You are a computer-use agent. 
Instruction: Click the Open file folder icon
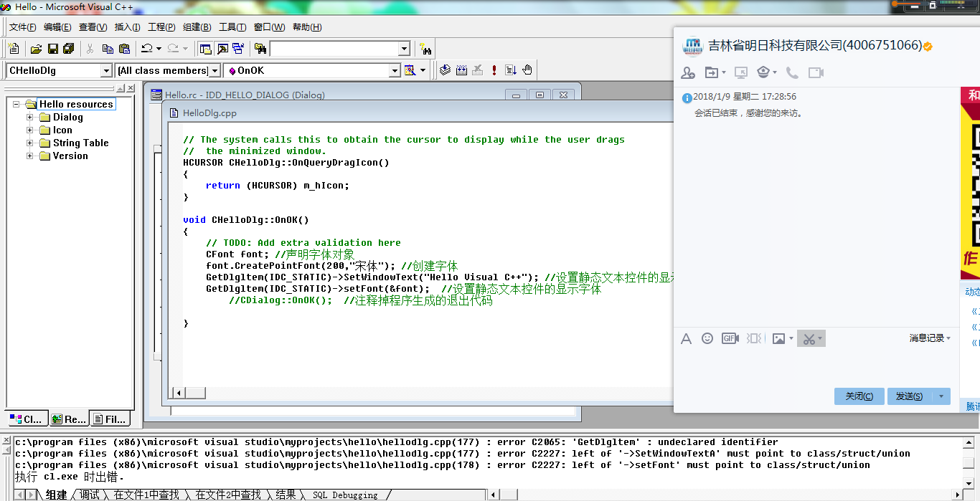pyautogui.click(x=36, y=49)
